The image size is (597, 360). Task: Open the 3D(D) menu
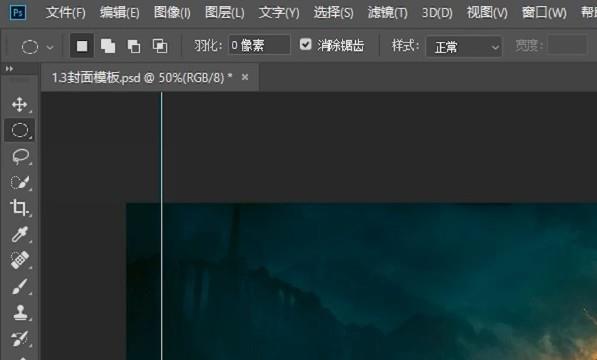(x=437, y=13)
